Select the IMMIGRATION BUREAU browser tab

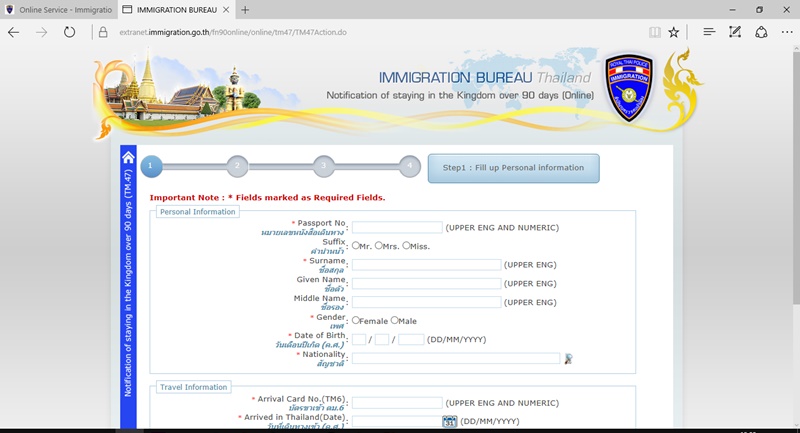coord(176,10)
